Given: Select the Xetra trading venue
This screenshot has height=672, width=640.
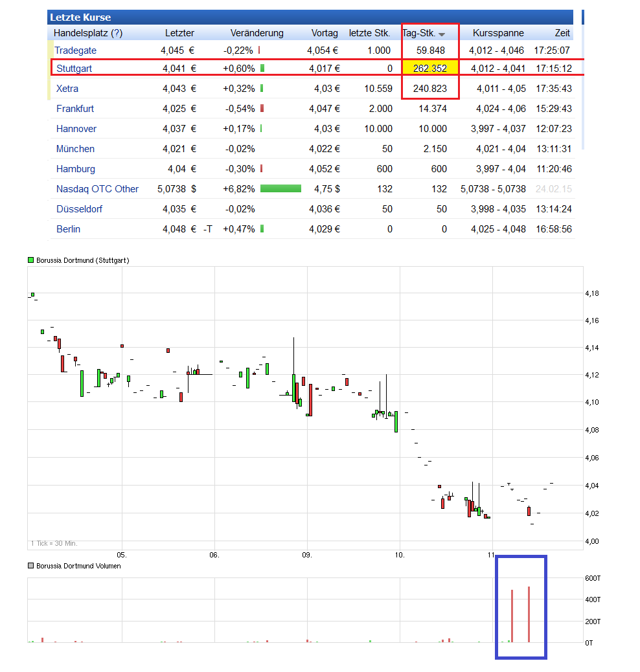Looking at the screenshot, I should tap(67, 89).
